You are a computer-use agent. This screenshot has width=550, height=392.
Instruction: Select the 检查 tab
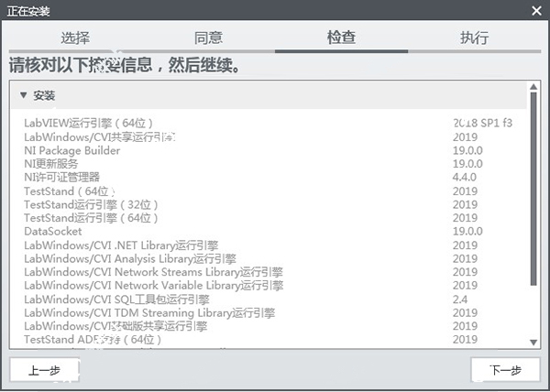(341, 38)
